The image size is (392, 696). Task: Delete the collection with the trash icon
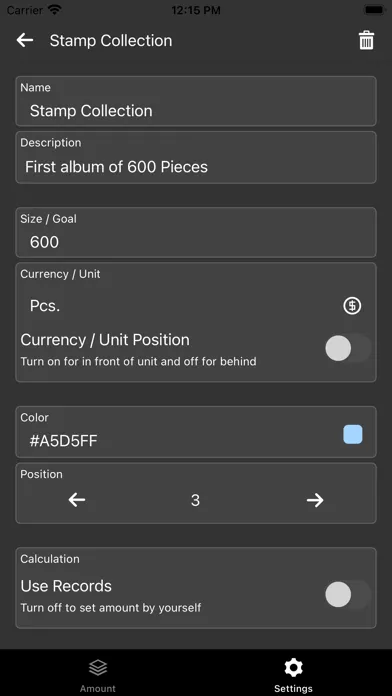366,41
